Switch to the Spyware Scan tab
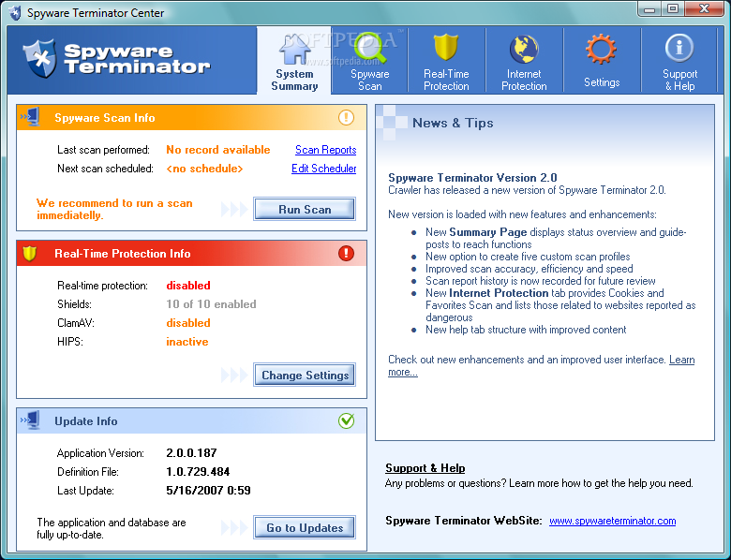 coord(370,60)
